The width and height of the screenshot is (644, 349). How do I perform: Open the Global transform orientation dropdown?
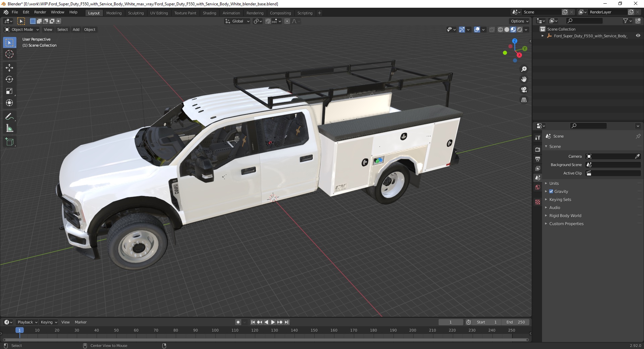[x=237, y=21]
